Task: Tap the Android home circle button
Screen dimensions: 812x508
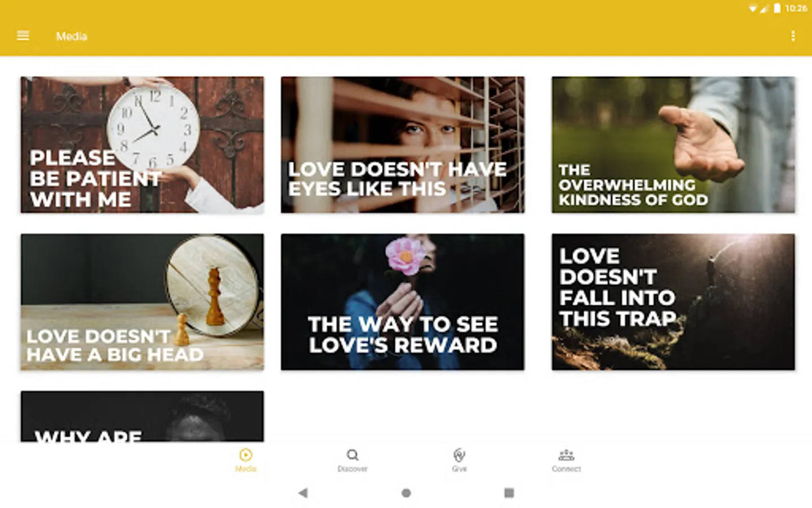Action: click(406, 493)
